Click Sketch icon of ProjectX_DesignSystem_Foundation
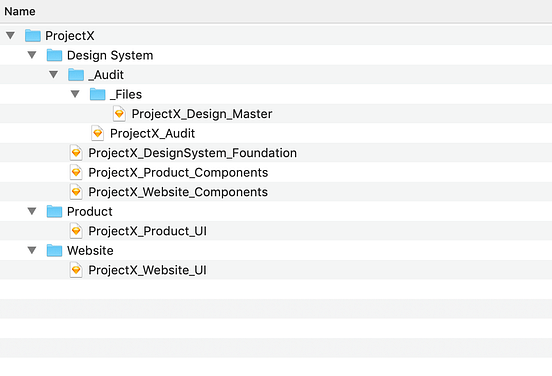The image size is (552, 376). click(76, 153)
